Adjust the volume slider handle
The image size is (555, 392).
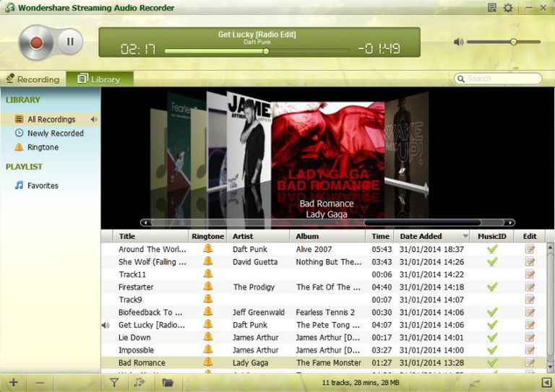(513, 42)
